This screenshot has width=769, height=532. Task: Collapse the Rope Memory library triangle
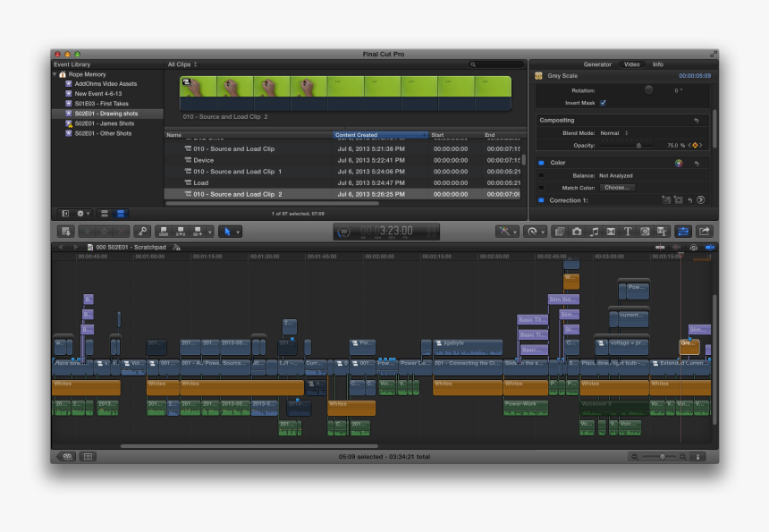point(55,74)
